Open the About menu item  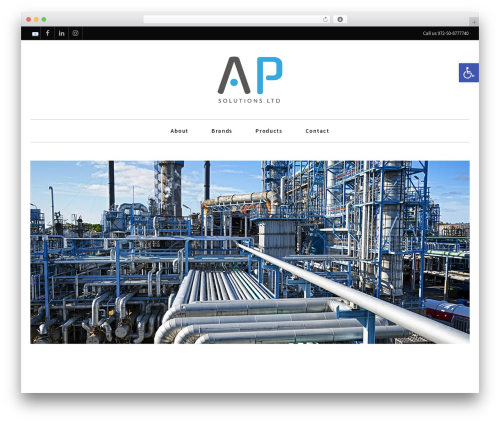pyautogui.click(x=179, y=131)
